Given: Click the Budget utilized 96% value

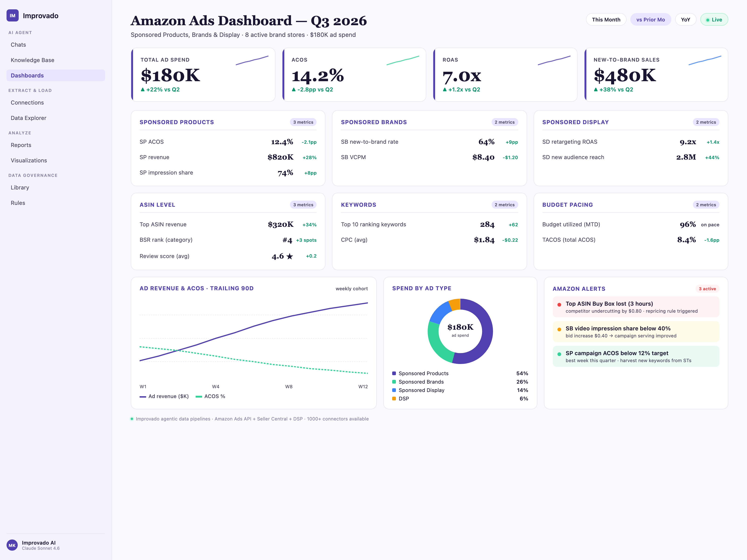Looking at the screenshot, I should click(687, 224).
